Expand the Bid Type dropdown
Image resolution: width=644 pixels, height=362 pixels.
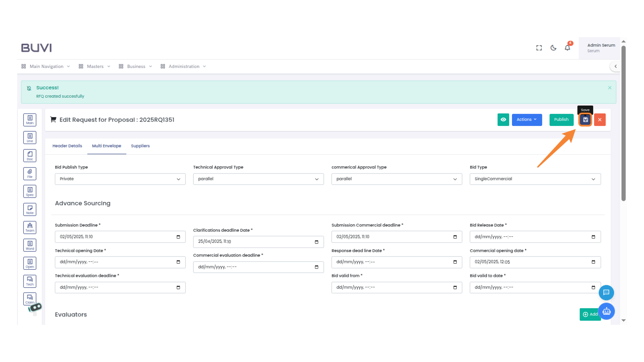535,179
